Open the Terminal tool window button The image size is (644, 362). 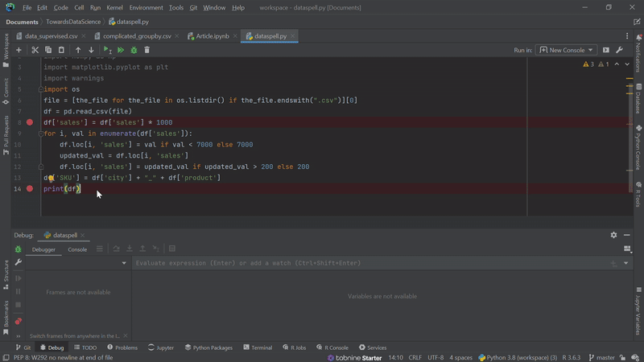pyautogui.click(x=257, y=348)
